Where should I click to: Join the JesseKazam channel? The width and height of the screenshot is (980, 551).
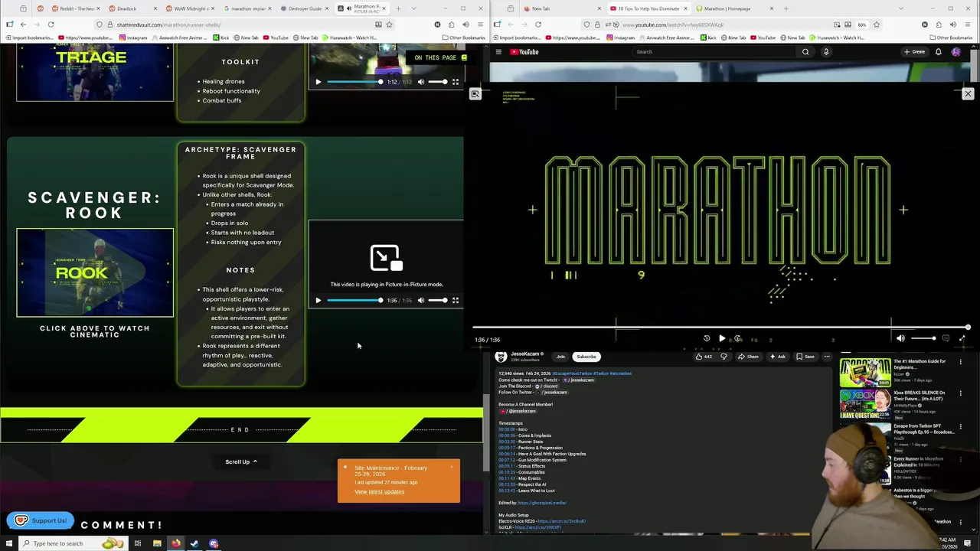[560, 357]
